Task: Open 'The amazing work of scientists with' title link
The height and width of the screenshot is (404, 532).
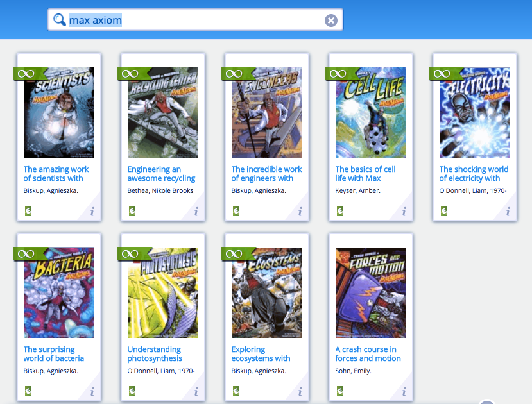Action: tap(56, 174)
